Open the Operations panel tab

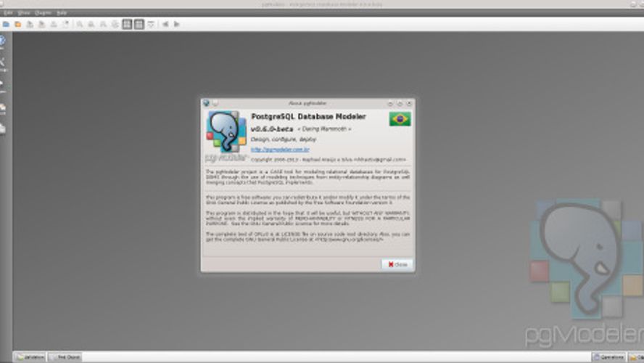tap(608, 357)
